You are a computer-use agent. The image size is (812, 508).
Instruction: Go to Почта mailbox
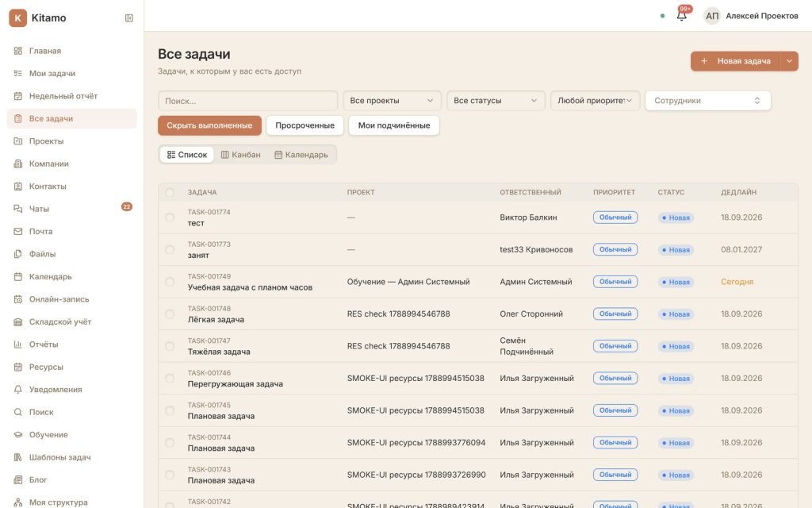[71, 232]
